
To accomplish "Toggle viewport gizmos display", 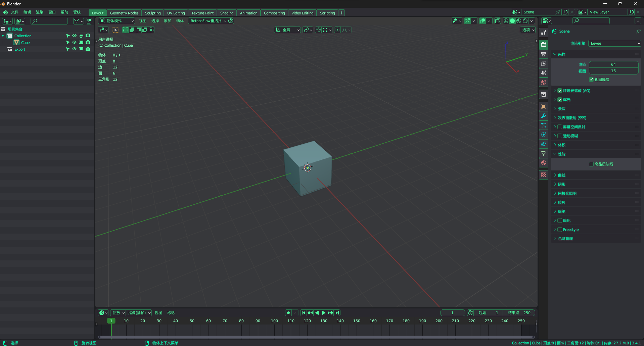I will (467, 21).
